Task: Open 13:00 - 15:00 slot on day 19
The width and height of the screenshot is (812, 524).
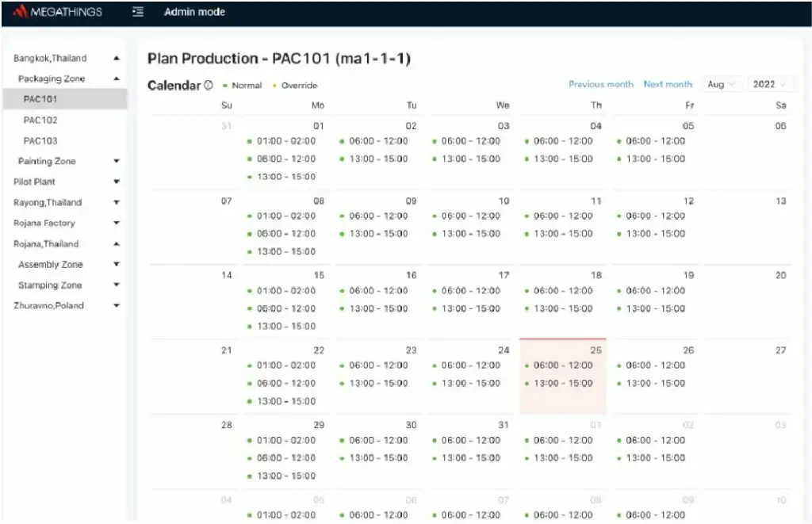Action: click(655, 308)
